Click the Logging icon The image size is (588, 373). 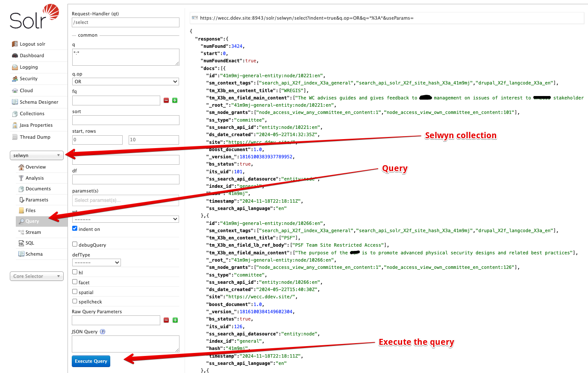[x=15, y=67]
